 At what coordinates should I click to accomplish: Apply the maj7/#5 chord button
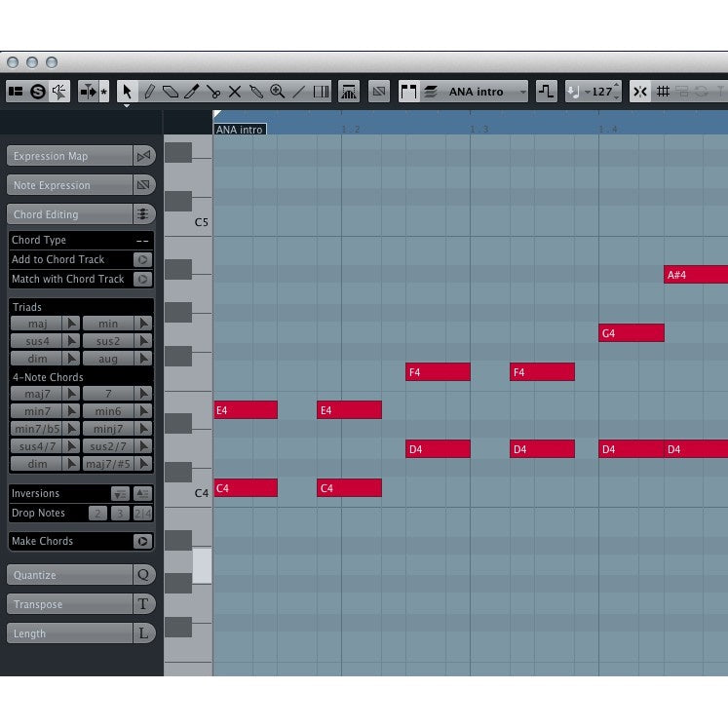pos(108,464)
